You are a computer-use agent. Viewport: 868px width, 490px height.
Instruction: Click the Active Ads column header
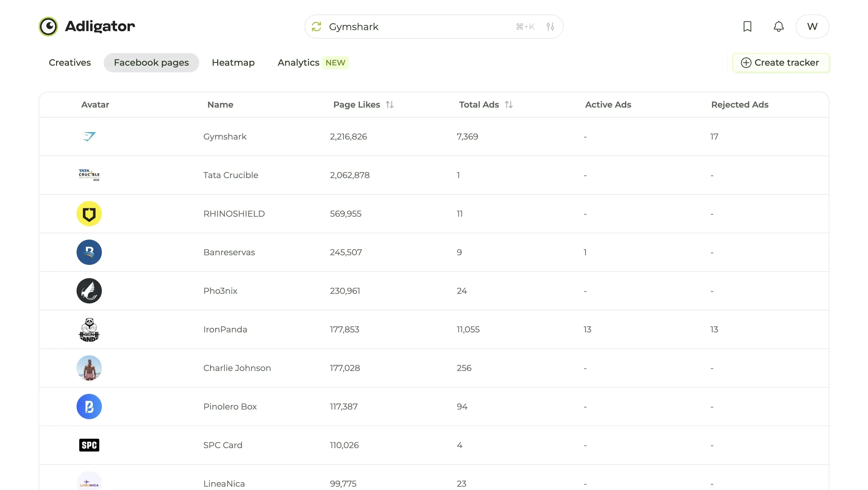pyautogui.click(x=608, y=105)
